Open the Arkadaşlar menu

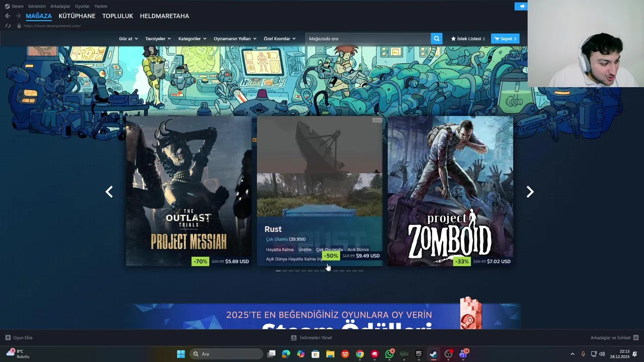pyautogui.click(x=60, y=6)
